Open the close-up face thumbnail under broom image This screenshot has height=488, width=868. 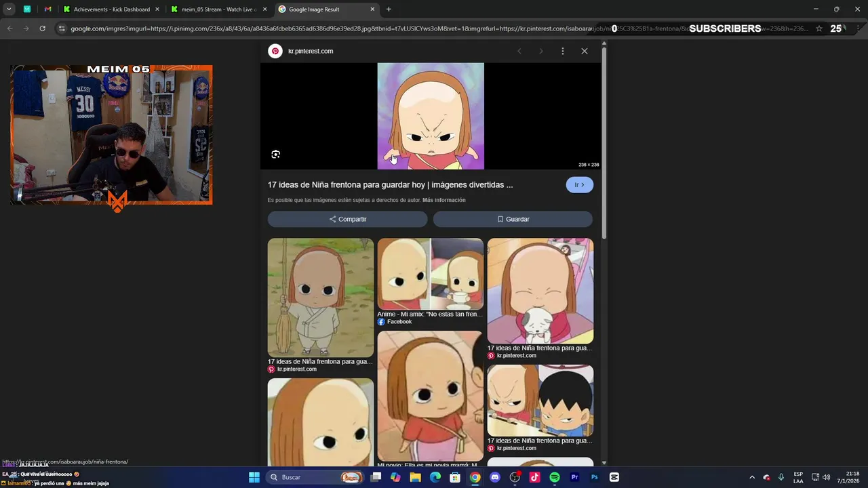[321, 422]
